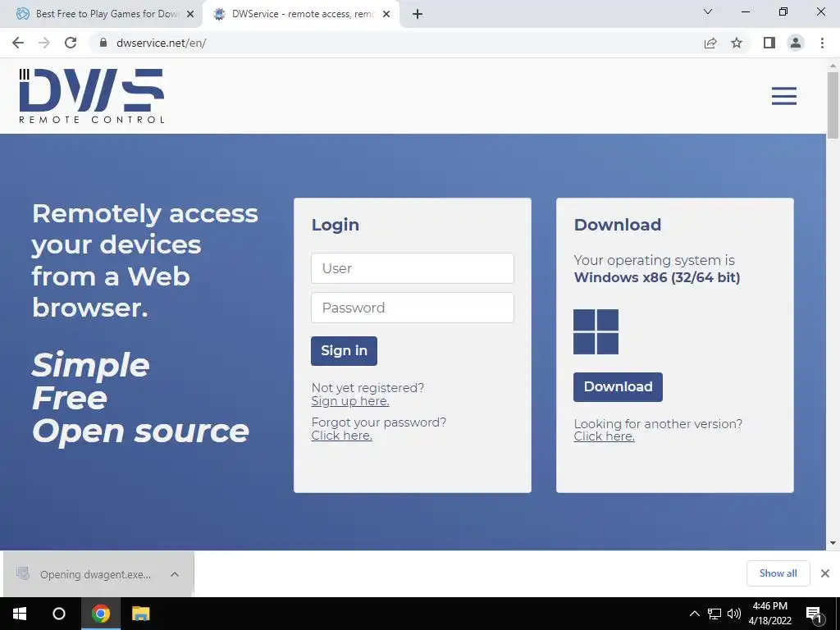Reload the current page
Screen dimensions: 840x630
[x=71, y=43]
